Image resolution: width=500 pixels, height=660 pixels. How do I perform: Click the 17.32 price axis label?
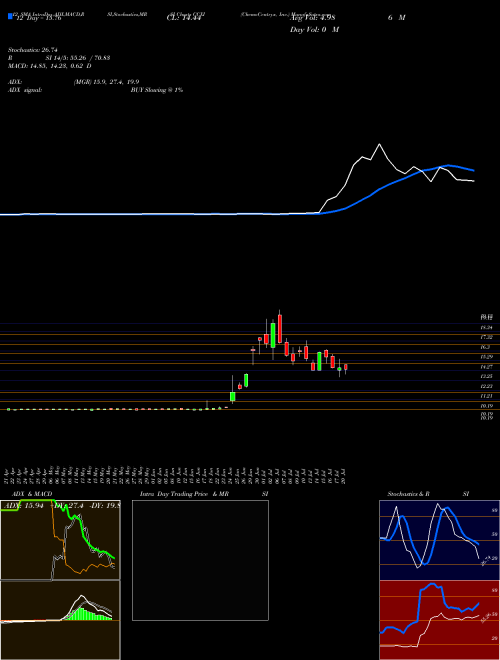(x=487, y=337)
